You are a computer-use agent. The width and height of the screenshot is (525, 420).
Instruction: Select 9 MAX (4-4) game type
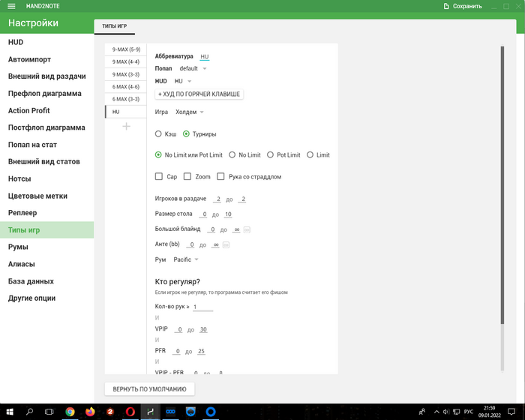[126, 62]
